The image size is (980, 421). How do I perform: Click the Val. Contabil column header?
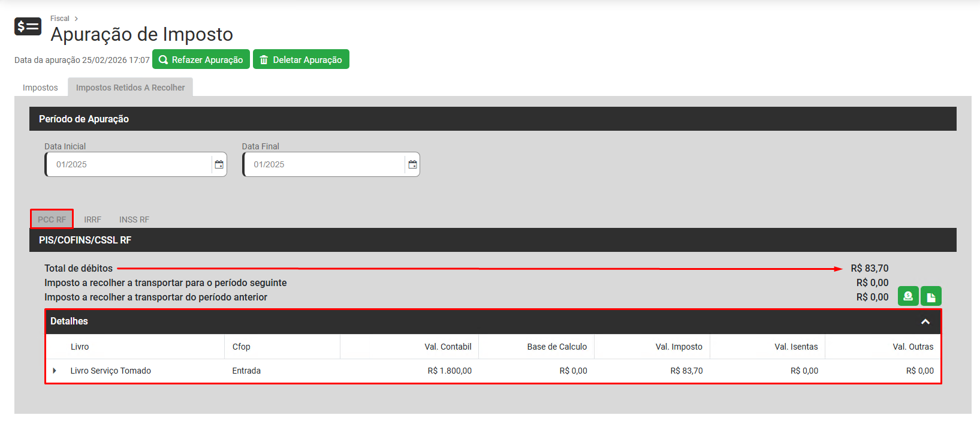pos(448,347)
